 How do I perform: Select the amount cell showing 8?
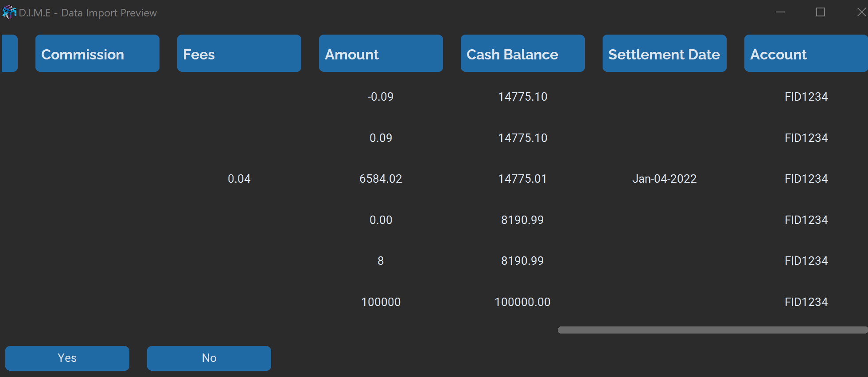click(381, 261)
